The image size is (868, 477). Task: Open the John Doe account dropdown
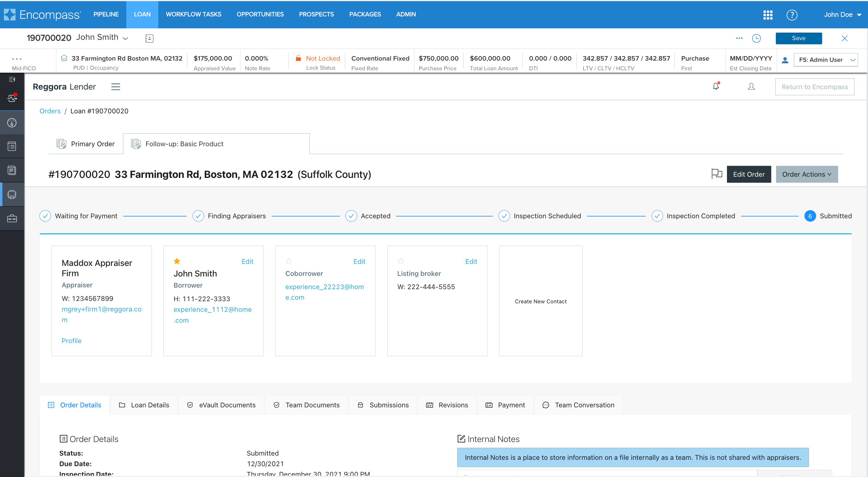[842, 14]
